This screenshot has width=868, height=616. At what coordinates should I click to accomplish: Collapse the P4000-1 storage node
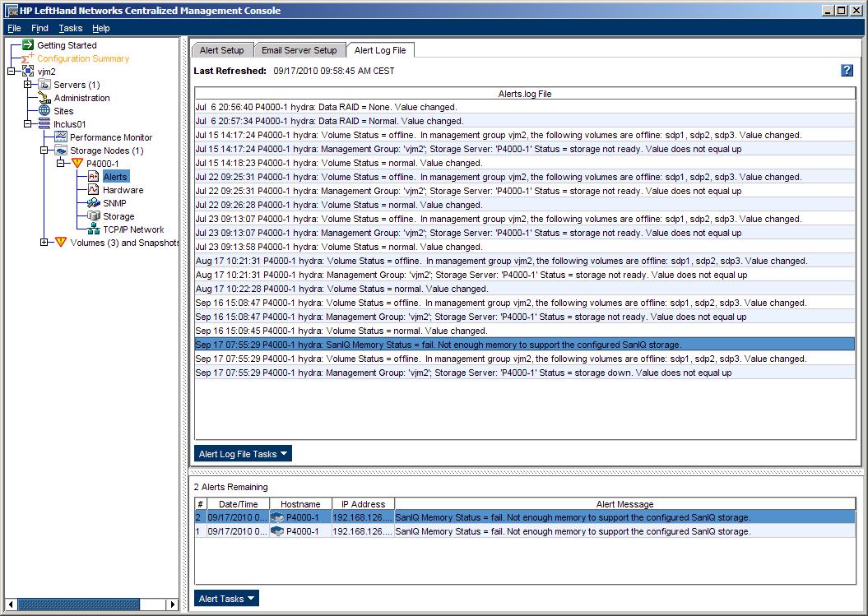[x=61, y=164]
